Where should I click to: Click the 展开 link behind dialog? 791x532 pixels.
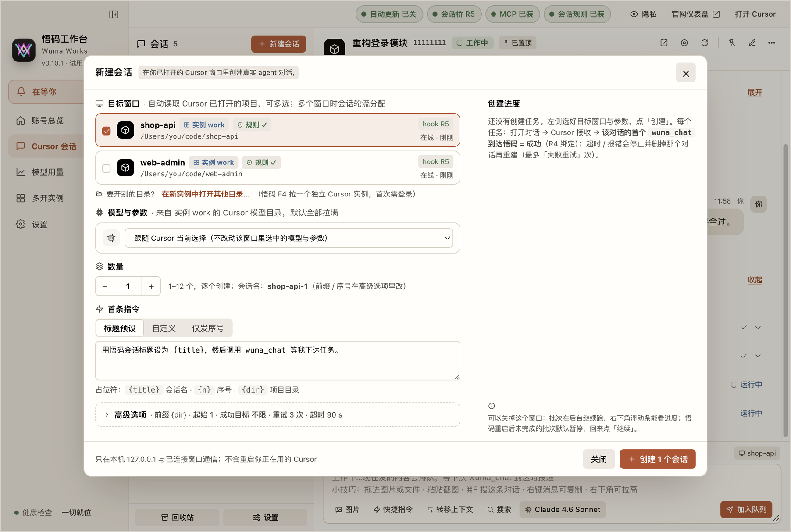[755, 93]
